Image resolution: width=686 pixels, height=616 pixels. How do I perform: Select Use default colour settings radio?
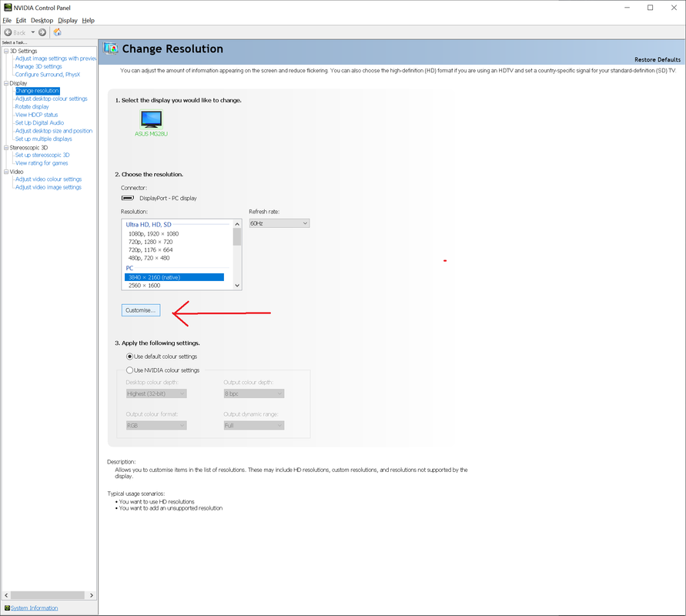coord(129,356)
